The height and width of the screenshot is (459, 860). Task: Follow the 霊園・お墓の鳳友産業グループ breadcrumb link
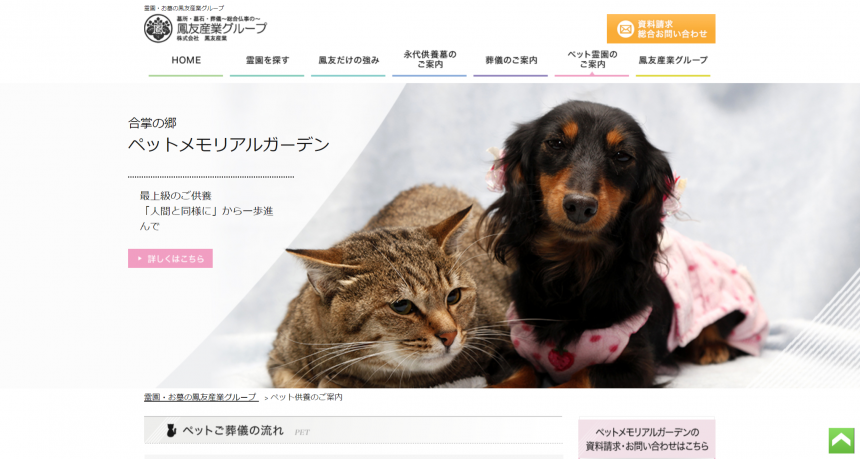(201, 397)
